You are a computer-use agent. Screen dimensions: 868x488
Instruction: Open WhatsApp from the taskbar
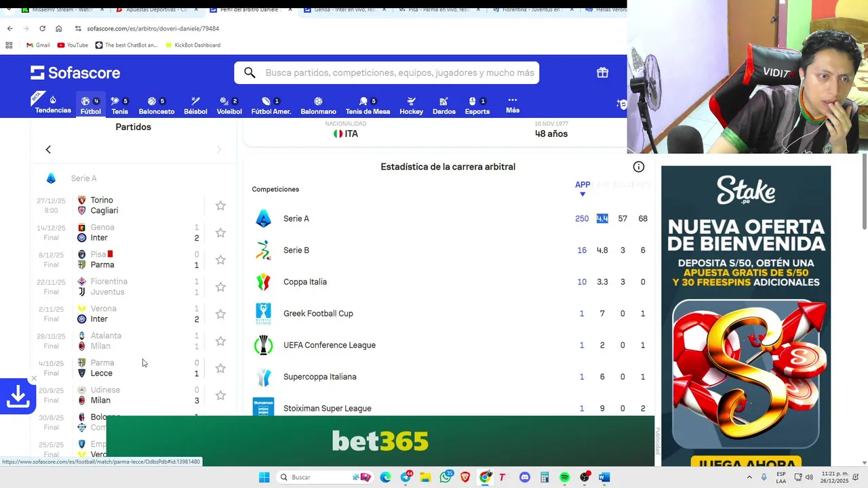[446, 477]
